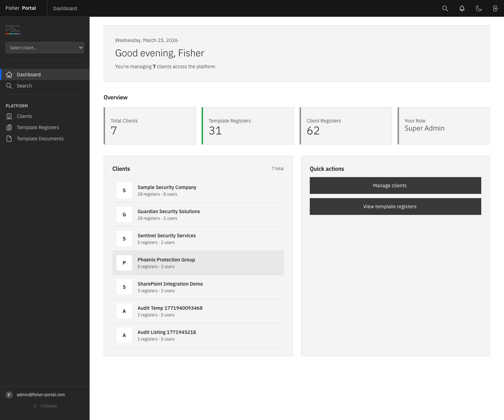Toggle the sidebar with the Collapse control
Image resolution: width=504 pixels, height=420 pixels.
45,406
